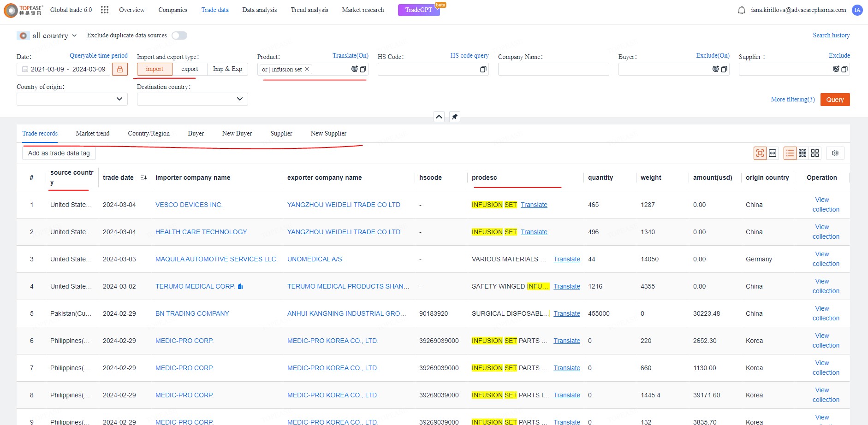
Task: Click the badge icon beside TERUMO MEDICAL CORP.
Action: pyautogui.click(x=240, y=287)
